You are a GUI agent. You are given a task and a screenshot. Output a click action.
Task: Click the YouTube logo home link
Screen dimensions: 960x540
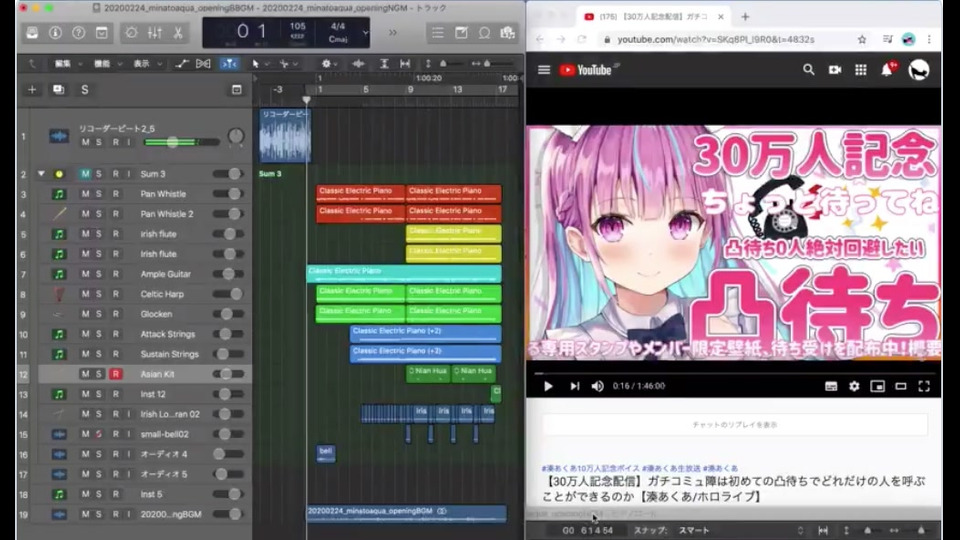585,70
